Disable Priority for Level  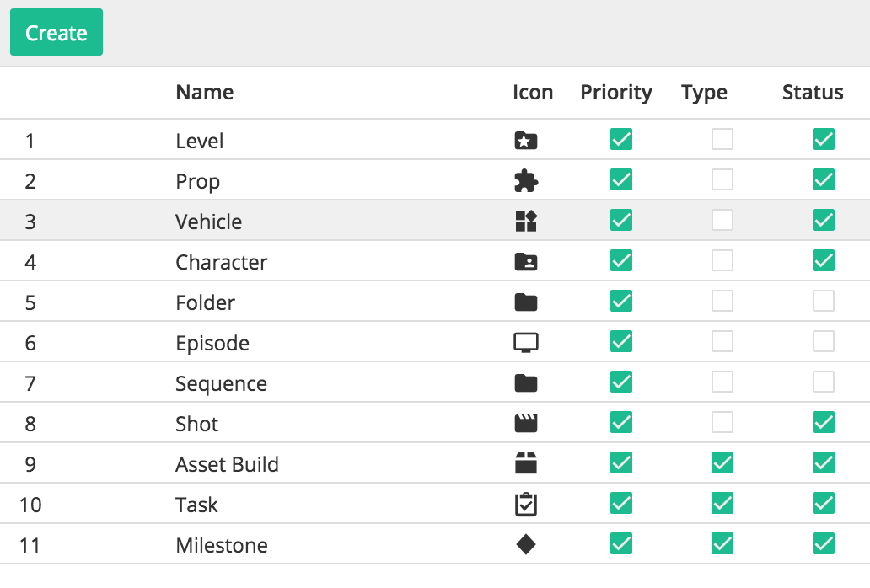[620, 139]
